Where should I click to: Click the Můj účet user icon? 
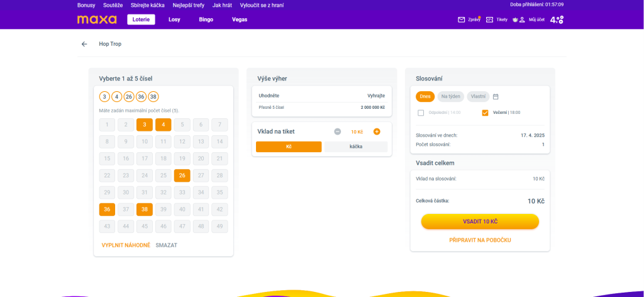(522, 20)
